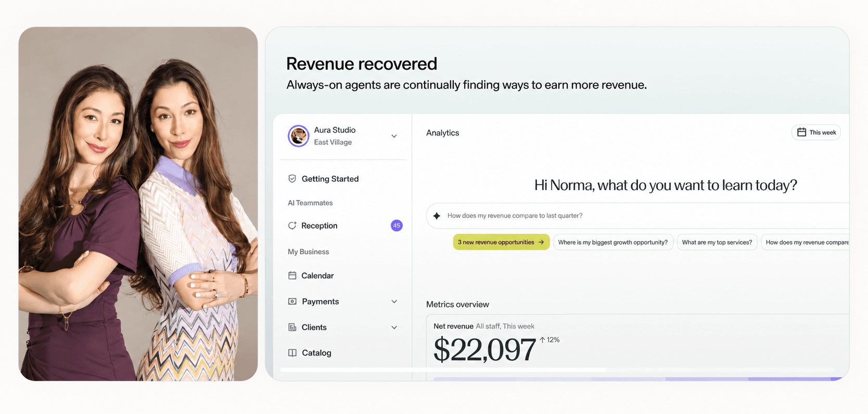
Task: Click the Reception refresh-style icon
Action: coord(292,225)
